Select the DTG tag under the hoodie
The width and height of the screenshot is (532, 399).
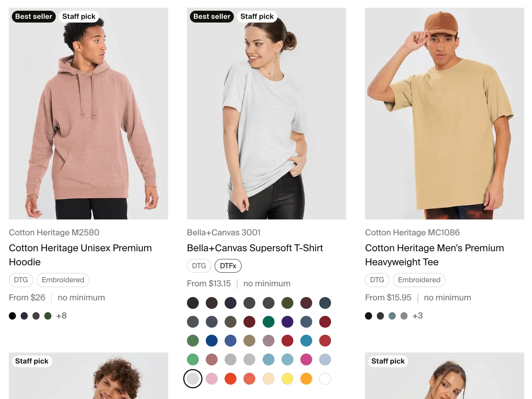(x=21, y=280)
